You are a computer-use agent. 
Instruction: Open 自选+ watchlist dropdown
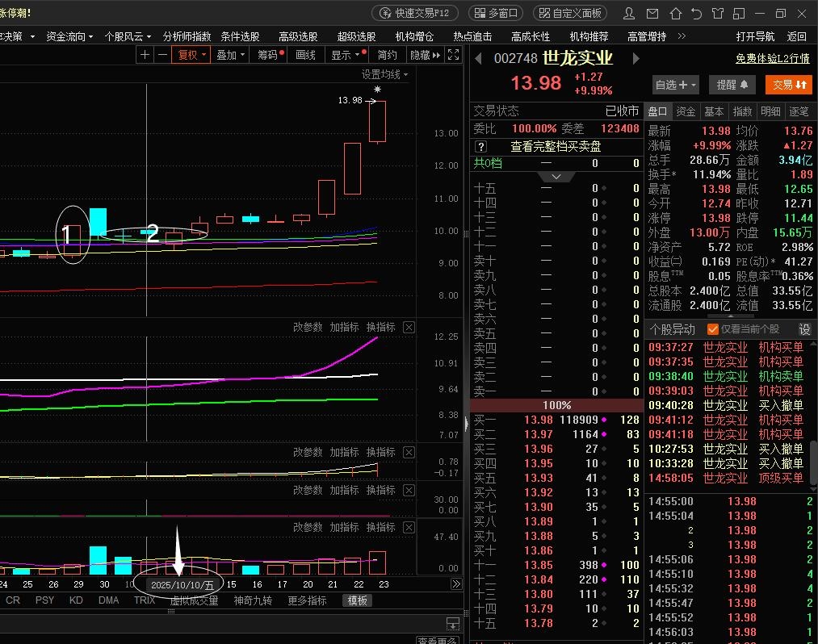coord(676,85)
